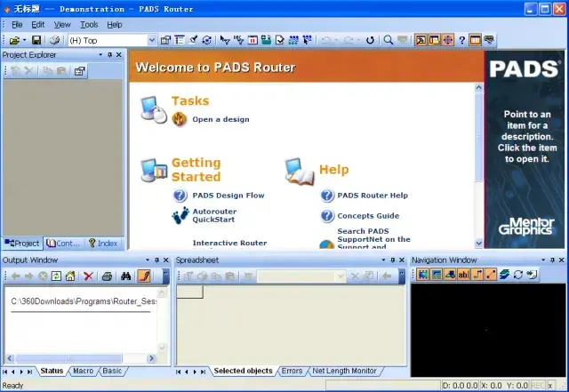Toggle the Spreadsheet window table button
The image size is (569, 392).
click(x=475, y=40)
